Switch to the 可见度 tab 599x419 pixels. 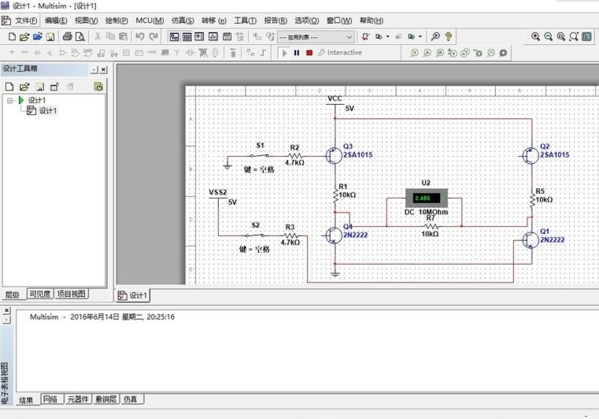(40, 294)
